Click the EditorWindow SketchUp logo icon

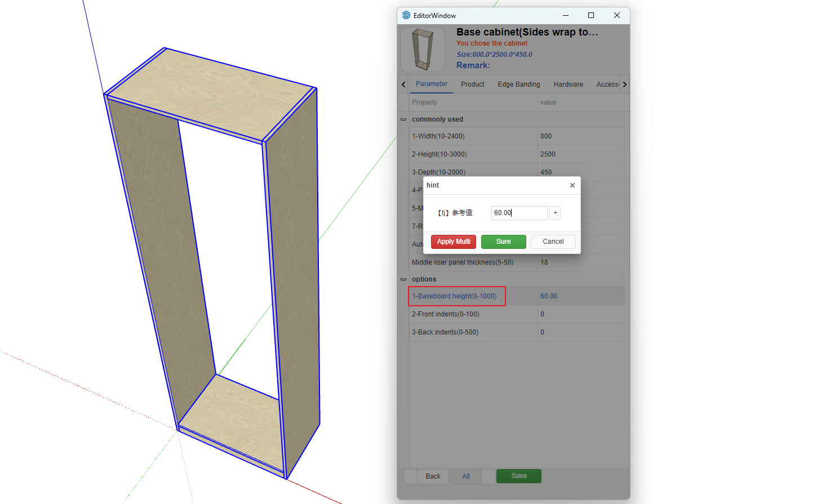click(x=406, y=15)
